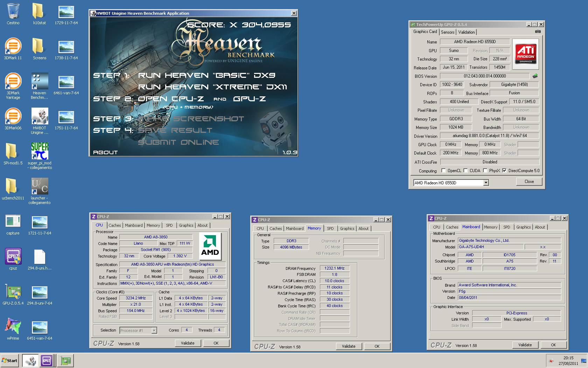588x368 pixels.
Task: Toggle the CUDA checkbox in GPU-Z
Action: [x=465, y=171]
